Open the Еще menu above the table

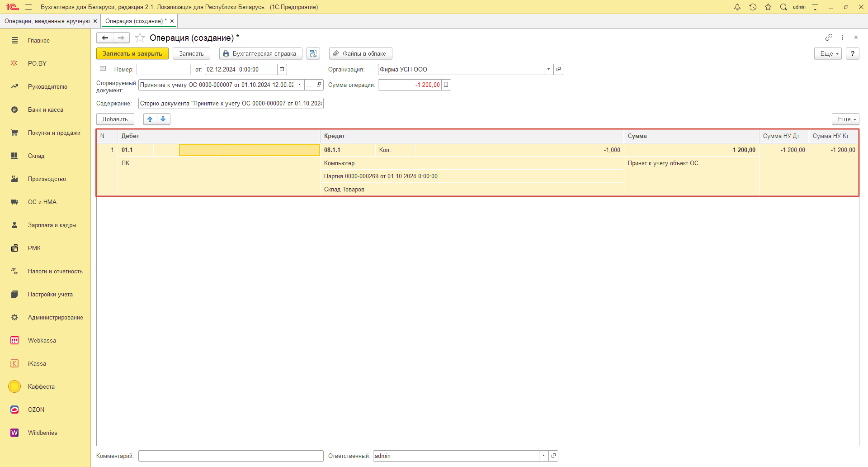tap(845, 119)
